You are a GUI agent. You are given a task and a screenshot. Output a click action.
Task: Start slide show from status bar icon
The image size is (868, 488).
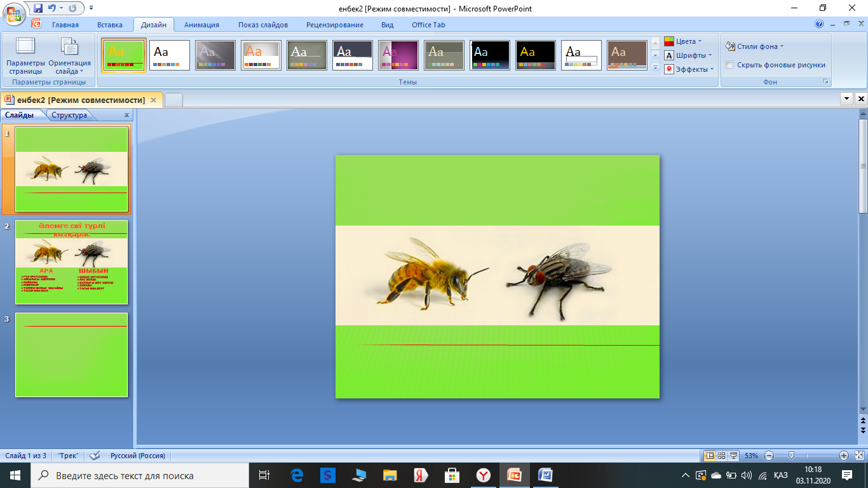click(734, 456)
